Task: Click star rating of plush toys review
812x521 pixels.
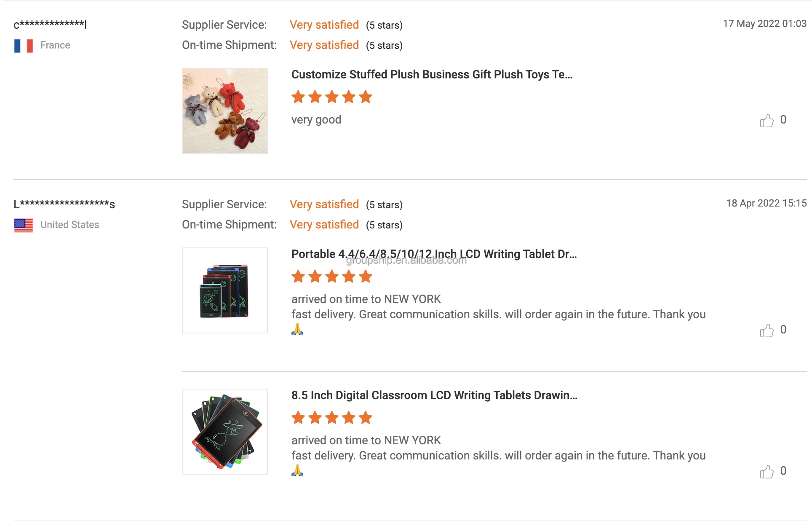Action: coord(332,97)
